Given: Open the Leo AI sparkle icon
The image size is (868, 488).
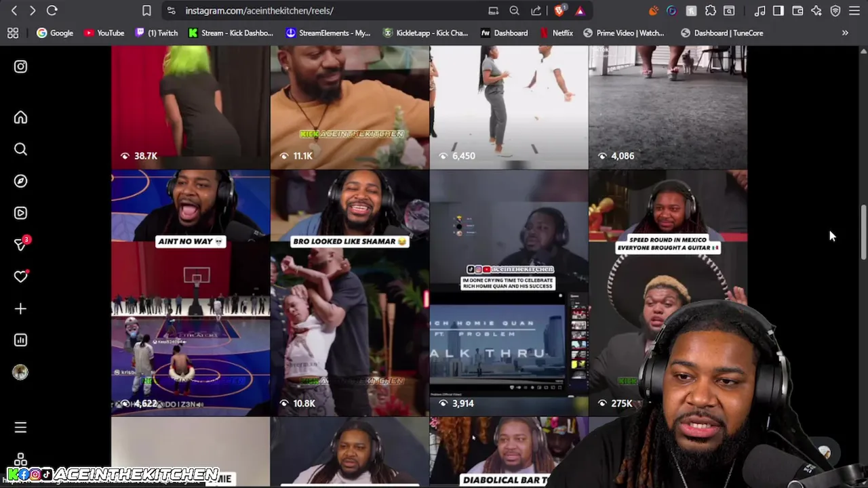Looking at the screenshot, I should coord(816,10).
